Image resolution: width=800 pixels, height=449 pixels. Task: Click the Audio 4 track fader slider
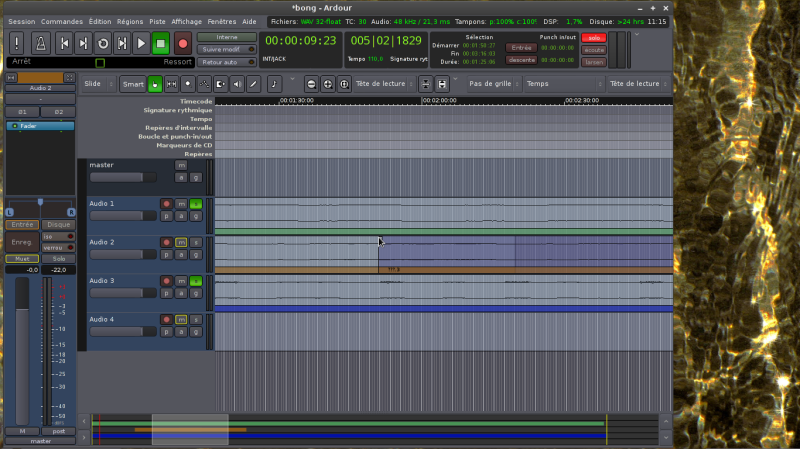(124, 332)
